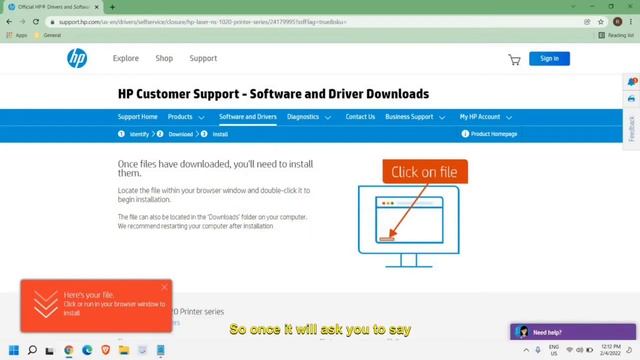640x360 pixels.
Task: Select Software and Drivers tab
Action: tap(248, 117)
